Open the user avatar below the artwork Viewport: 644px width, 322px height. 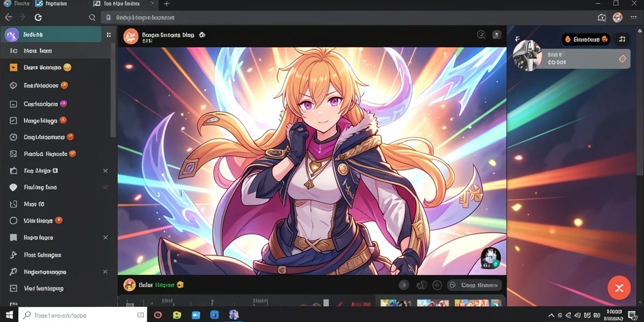click(x=130, y=285)
